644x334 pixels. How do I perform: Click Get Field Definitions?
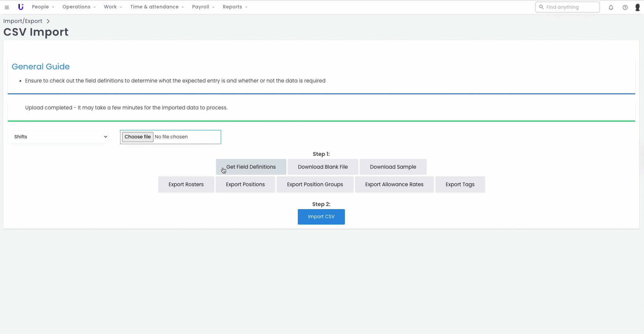(x=251, y=167)
